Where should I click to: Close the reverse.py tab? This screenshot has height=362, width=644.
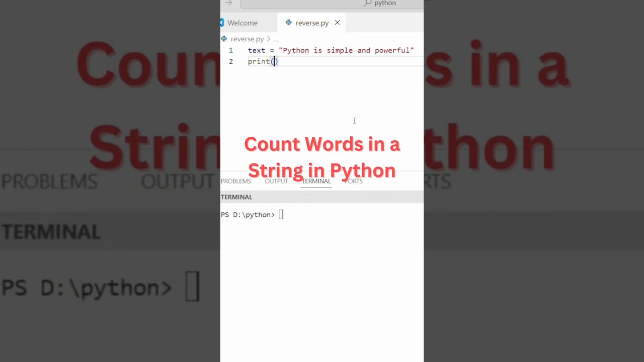[337, 23]
